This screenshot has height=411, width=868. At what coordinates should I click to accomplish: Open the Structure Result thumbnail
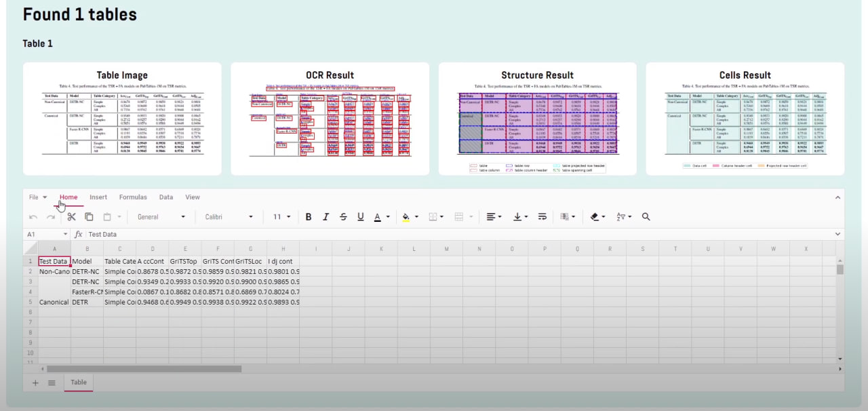[x=538, y=119]
